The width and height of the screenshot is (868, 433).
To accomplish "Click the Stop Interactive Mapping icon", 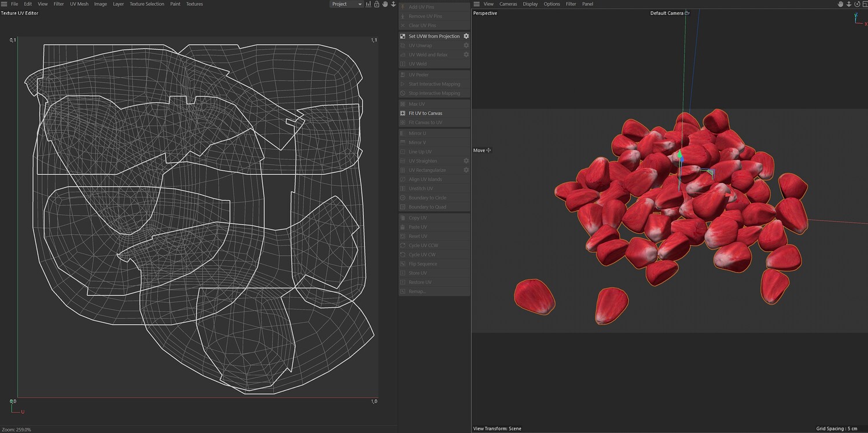I will click(403, 93).
